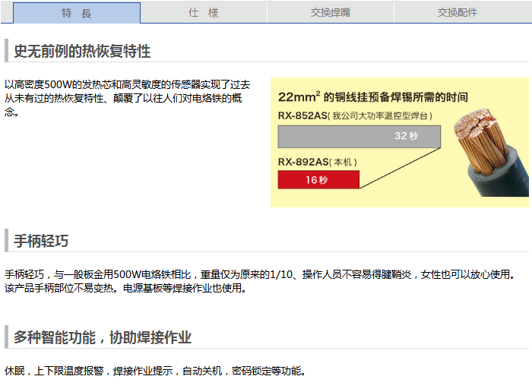Click the RX-852AS label in chart
532x392 pixels.
coord(355,115)
